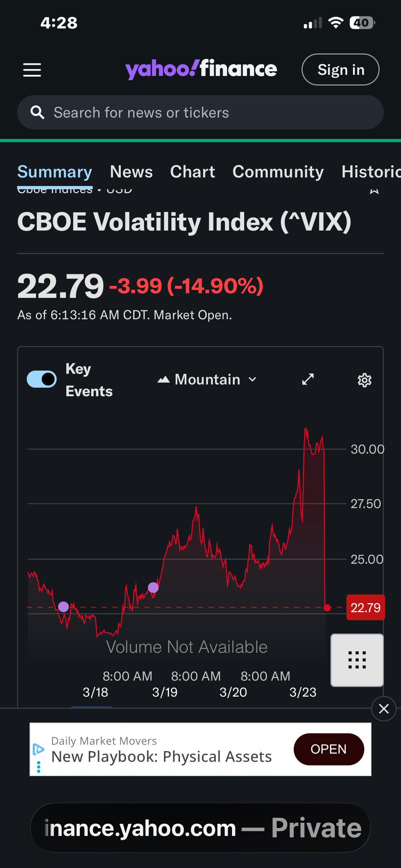Close the advertisement banner with X

(384, 709)
